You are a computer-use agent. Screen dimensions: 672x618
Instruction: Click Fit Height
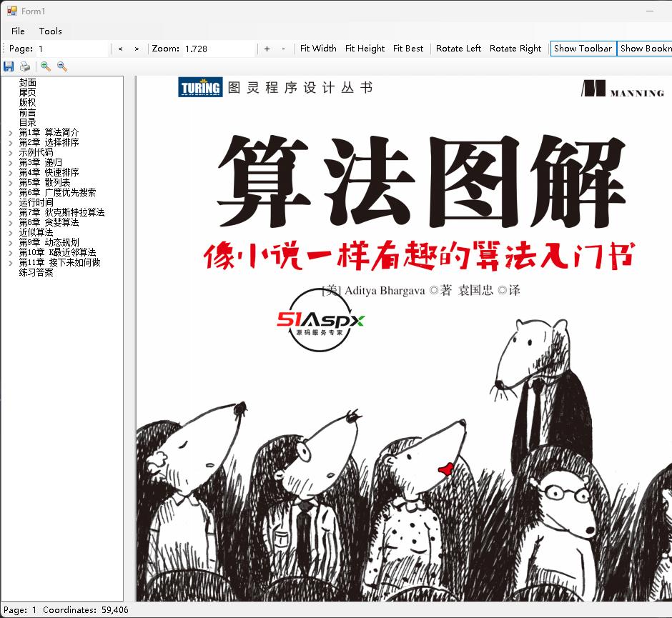pos(365,49)
